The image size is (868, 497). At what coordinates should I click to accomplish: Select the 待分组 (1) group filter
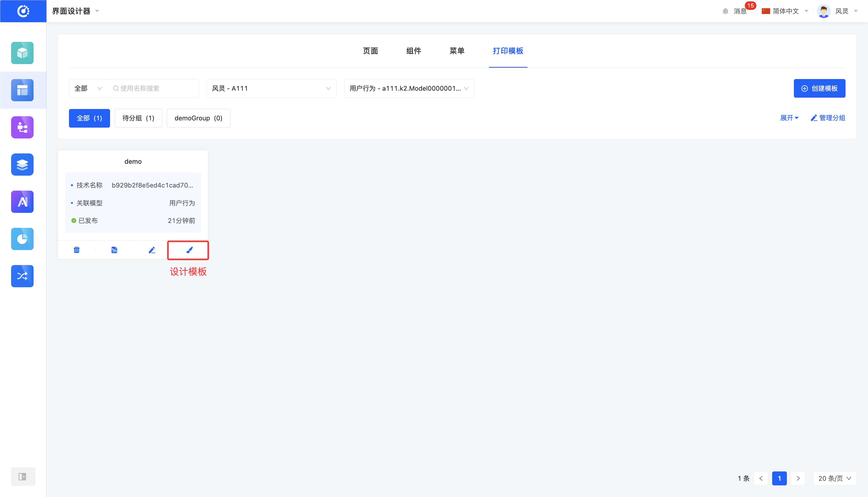click(138, 118)
